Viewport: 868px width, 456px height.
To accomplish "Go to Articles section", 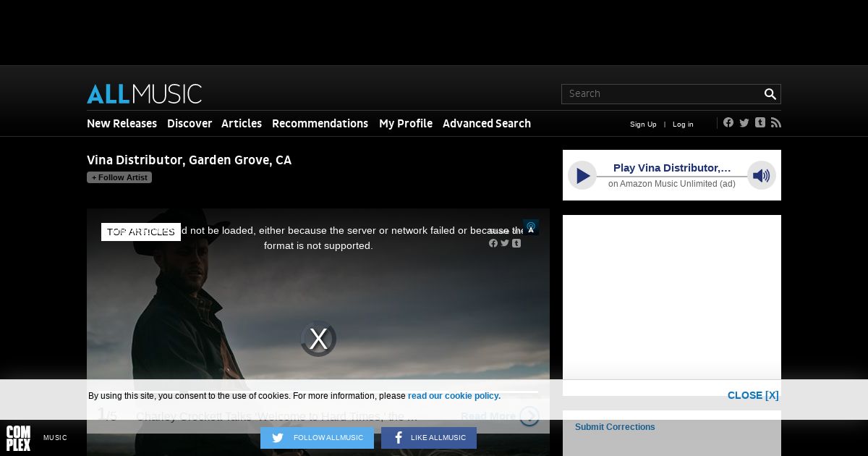I will click(242, 124).
